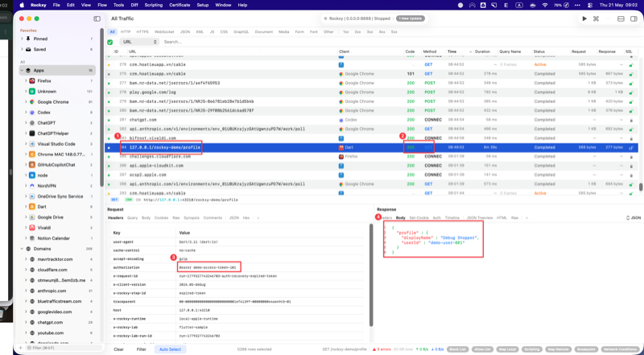Viewport: 644px width, 355px height.
Task: Expand the cloudflare.com domain node
Action: pyautogui.click(x=26, y=270)
